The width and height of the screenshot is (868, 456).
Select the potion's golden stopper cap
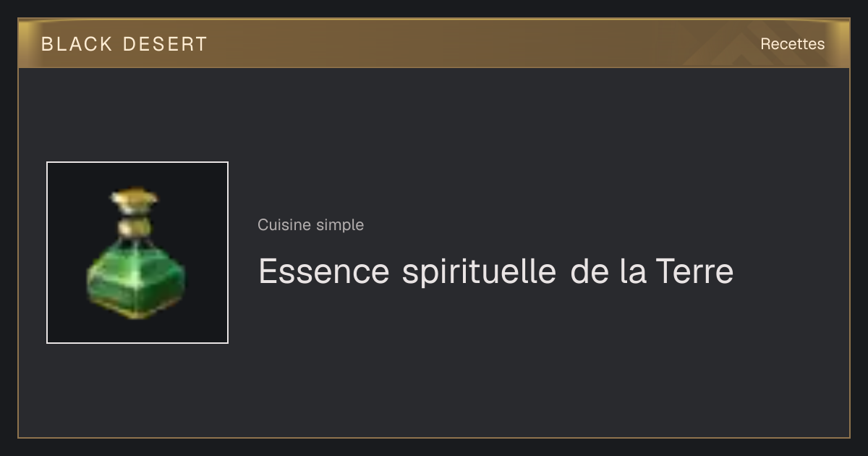point(135,196)
